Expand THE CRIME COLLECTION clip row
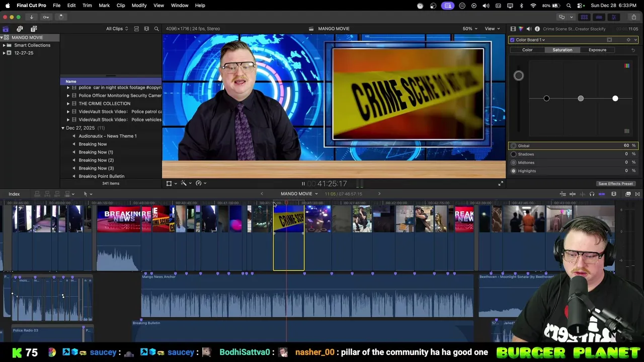This screenshot has height=362, width=644. (68, 104)
